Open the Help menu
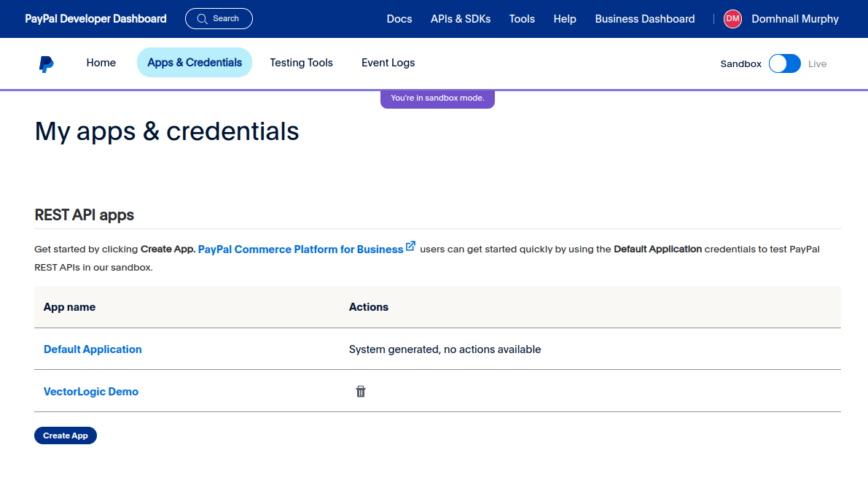 (x=565, y=19)
